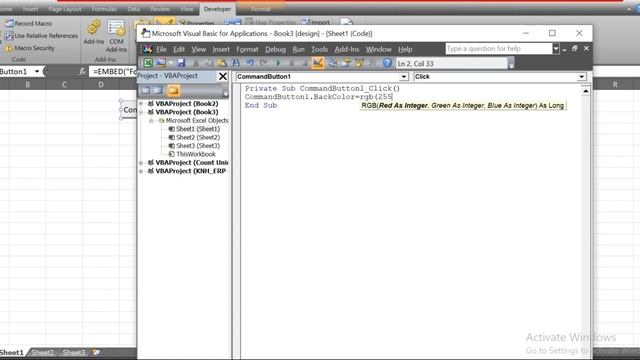The height and width of the screenshot is (360, 640).
Task: Open Object Browser icon in VBA toolbar
Action: point(360,63)
